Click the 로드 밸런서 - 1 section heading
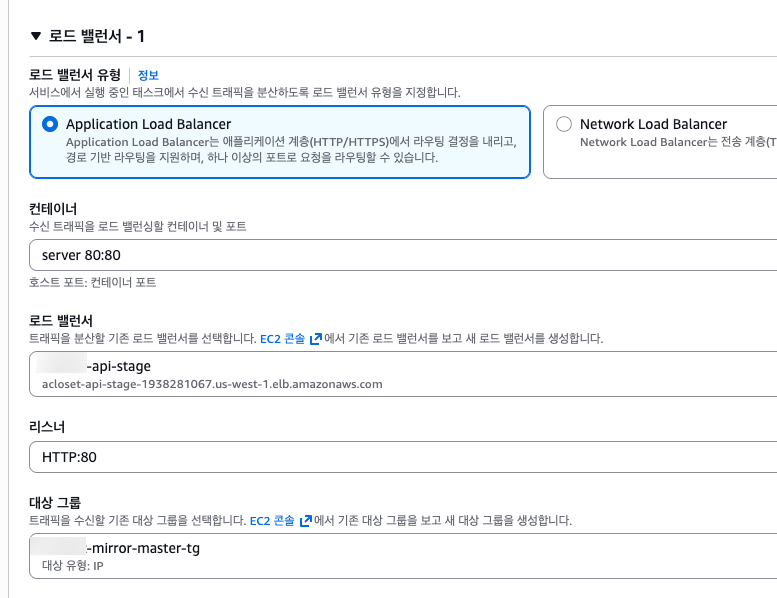Viewport: 777px width, 598px height. (x=97, y=36)
